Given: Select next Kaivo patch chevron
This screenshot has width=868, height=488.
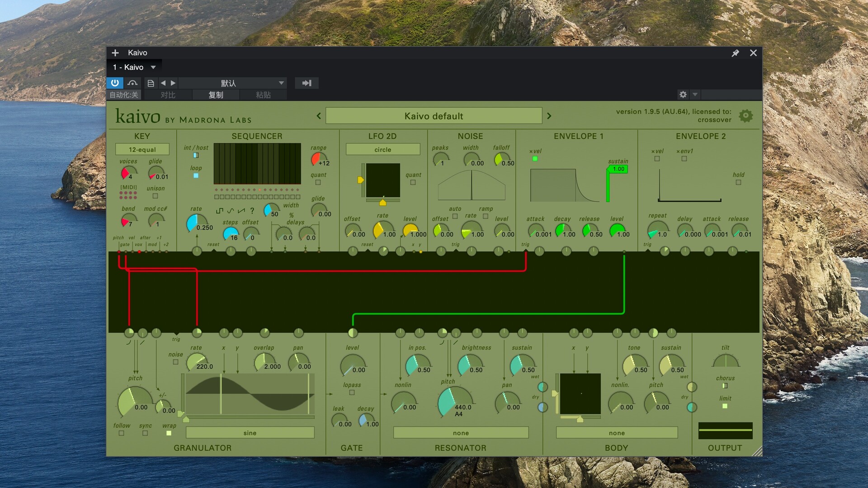Looking at the screenshot, I should point(549,116).
